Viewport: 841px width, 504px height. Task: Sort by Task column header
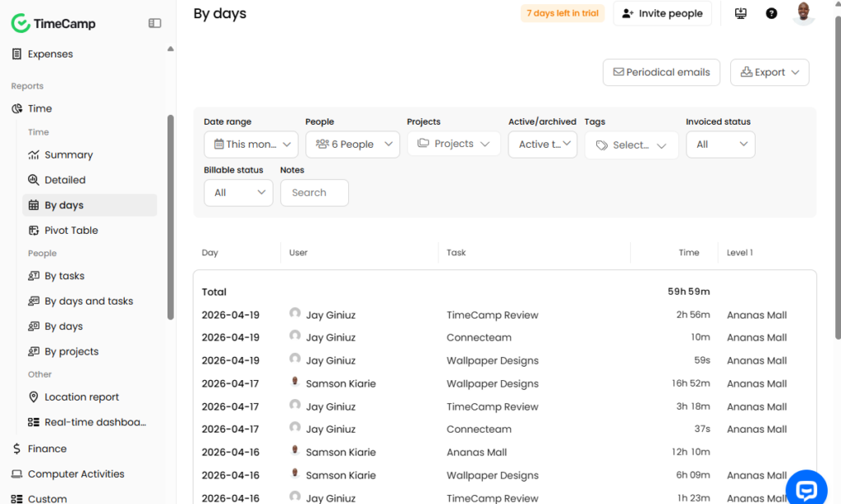pyautogui.click(x=456, y=253)
